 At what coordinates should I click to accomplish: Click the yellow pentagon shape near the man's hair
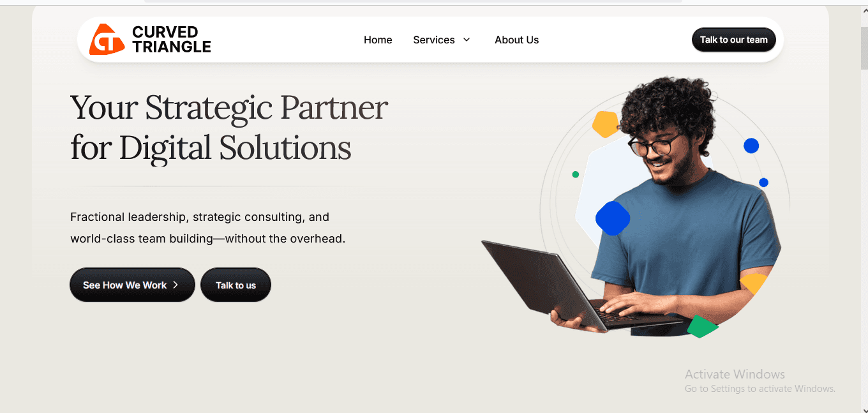click(605, 124)
